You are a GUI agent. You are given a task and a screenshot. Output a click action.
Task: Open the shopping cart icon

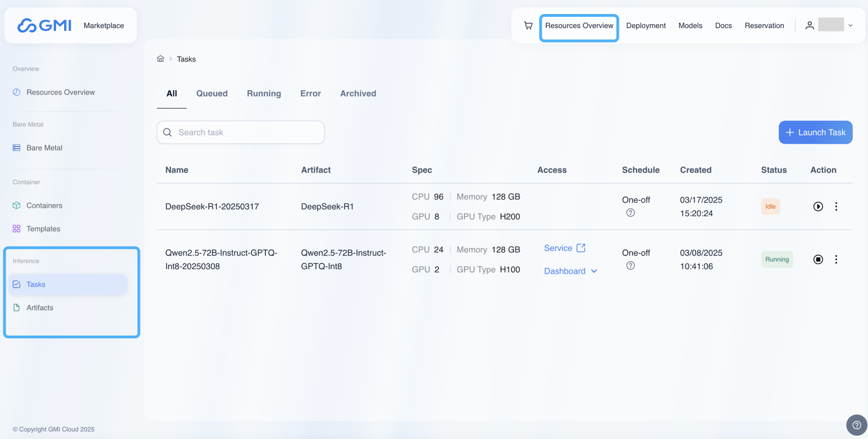528,26
